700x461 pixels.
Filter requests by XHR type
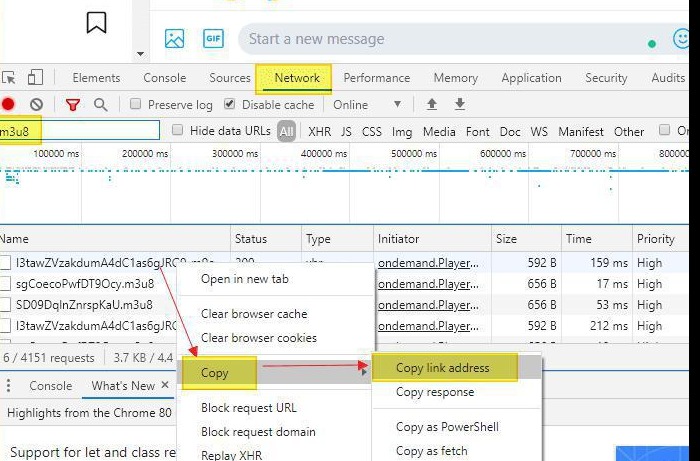tap(320, 132)
